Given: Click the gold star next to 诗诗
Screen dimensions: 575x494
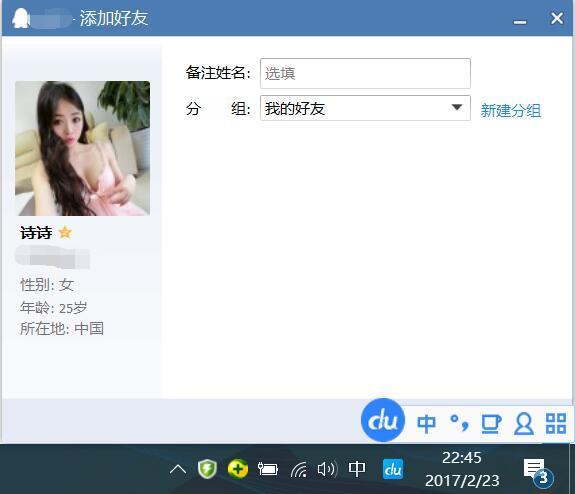Looking at the screenshot, I should point(65,233).
